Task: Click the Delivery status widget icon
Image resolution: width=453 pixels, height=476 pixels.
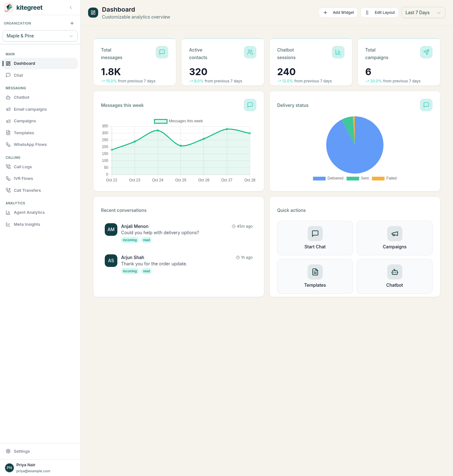Action: (426, 105)
